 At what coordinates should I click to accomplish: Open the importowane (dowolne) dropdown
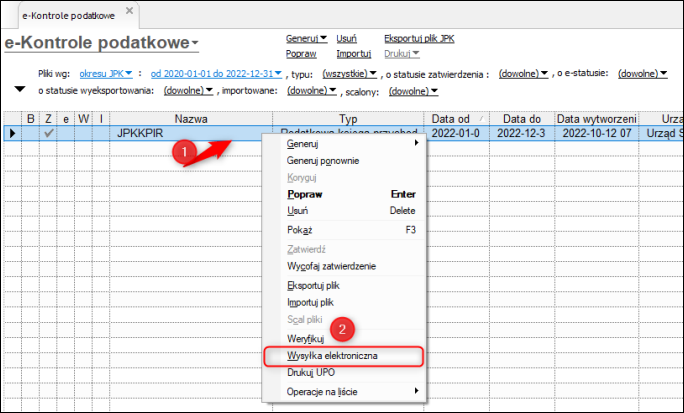[312, 91]
